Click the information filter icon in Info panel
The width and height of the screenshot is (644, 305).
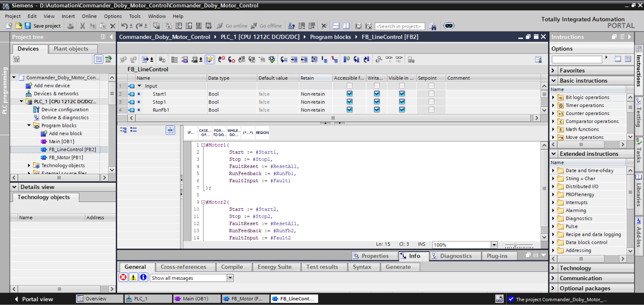tap(143, 277)
